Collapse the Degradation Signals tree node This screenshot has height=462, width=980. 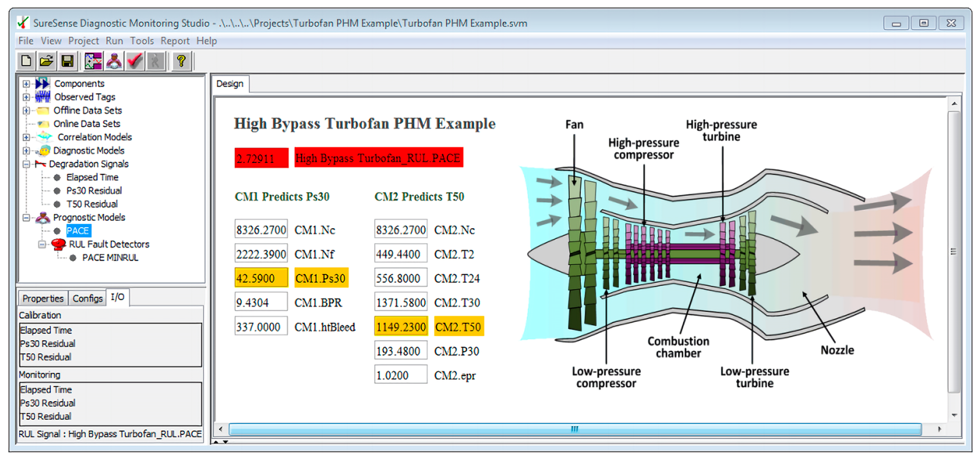pos(26,164)
